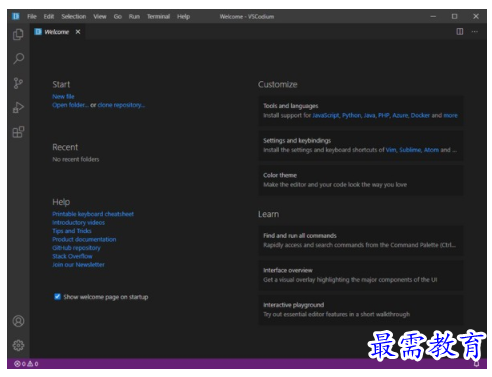Screen dimensions: 492x377
Task: Open the Edit menu
Action: click(x=49, y=16)
